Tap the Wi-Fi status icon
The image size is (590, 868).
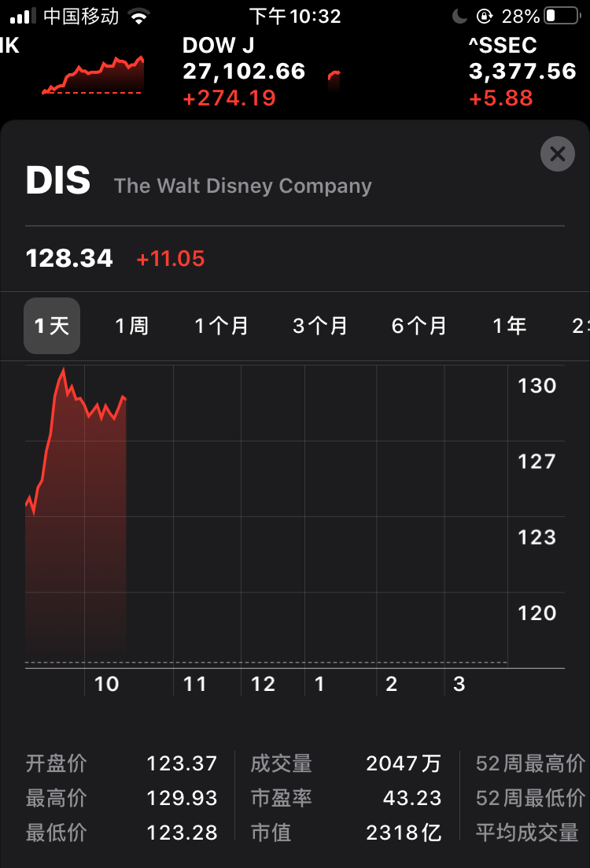(x=139, y=17)
